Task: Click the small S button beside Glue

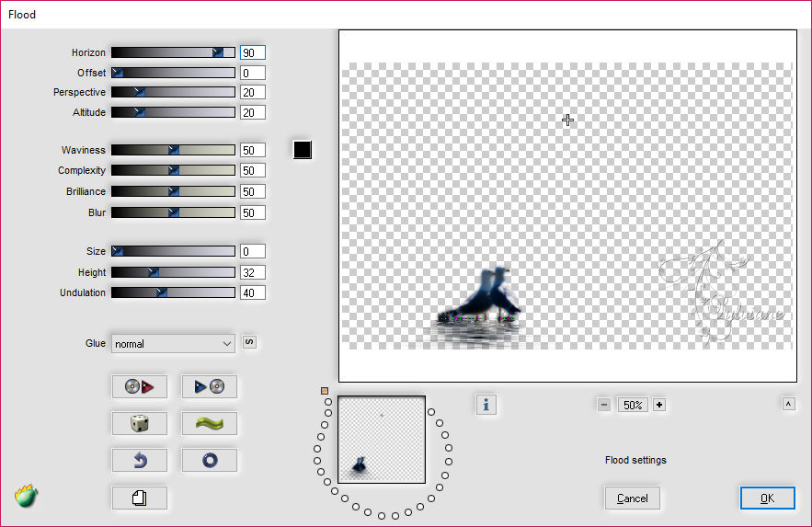Action: point(249,342)
